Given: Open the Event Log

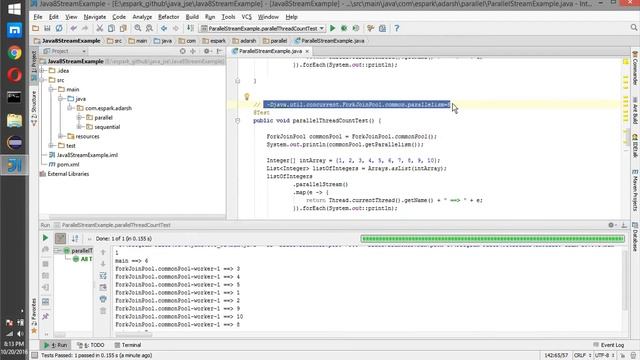Looking at the screenshot, I should pyautogui.click(x=609, y=345).
